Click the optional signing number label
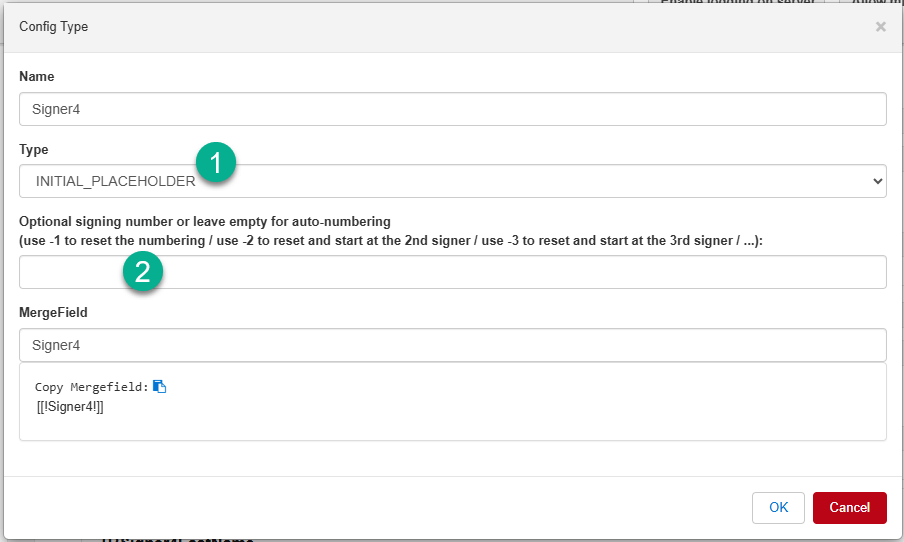The width and height of the screenshot is (904, 542). (x=204, y=221)
